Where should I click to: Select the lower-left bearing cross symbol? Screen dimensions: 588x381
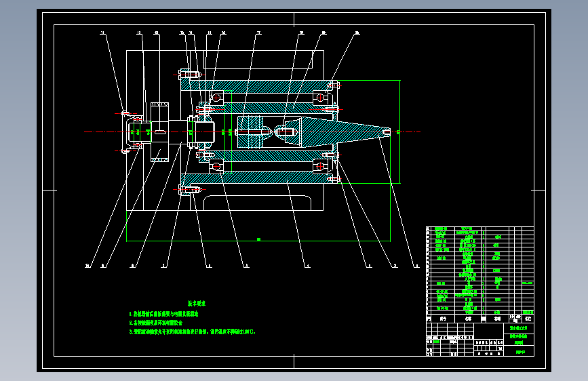[216, 167]
